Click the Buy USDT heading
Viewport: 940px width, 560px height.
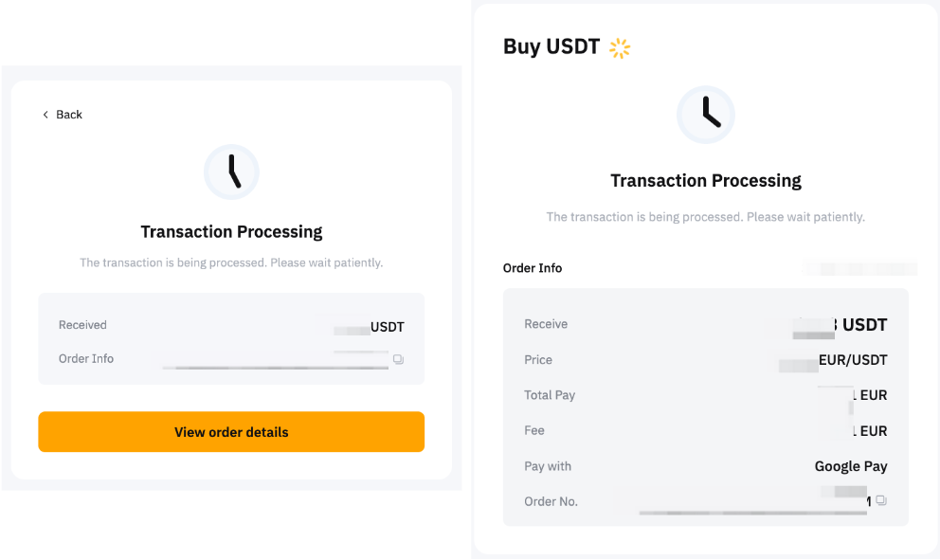point(551,46)
